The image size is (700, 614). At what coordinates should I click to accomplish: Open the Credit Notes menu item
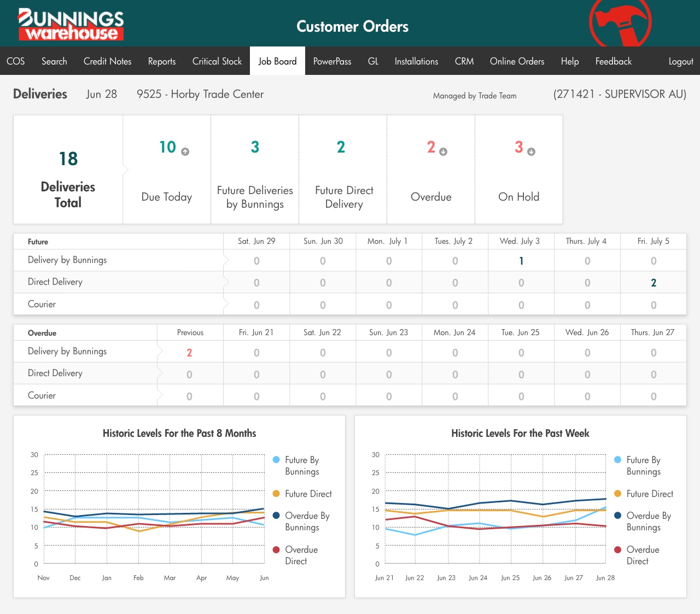(107, 61)
